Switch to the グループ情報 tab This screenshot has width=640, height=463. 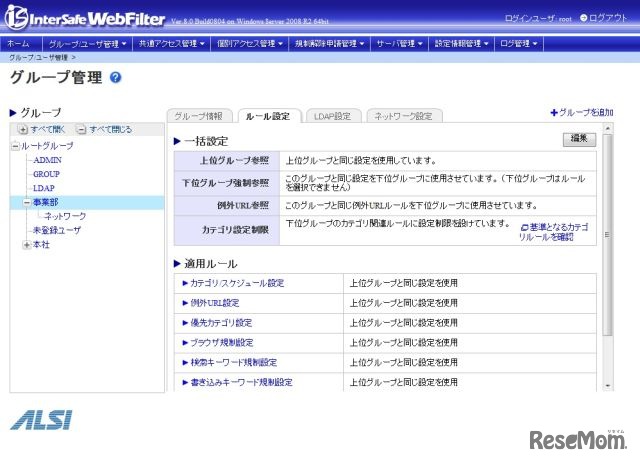pos(200,116)
